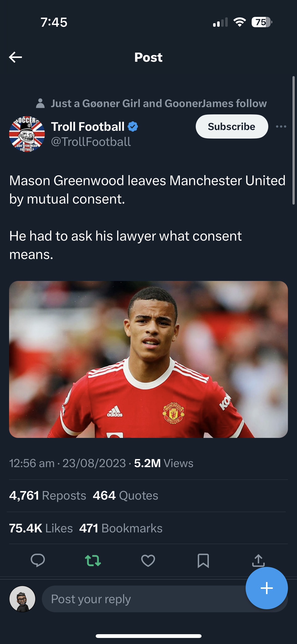The width and height of the screenshot is (297, 644).
Task: Toggle the green repost icon
Action: coord(93,561)
